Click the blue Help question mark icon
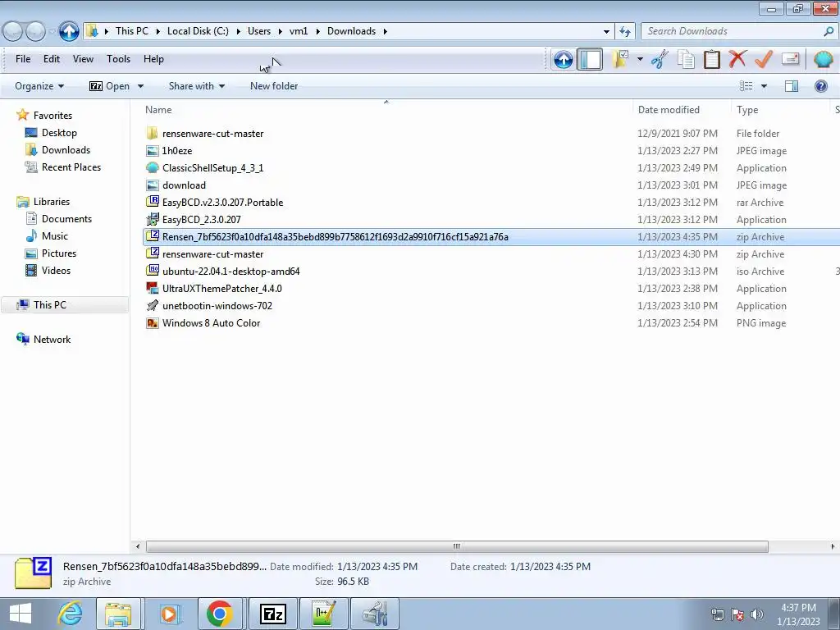 tap(820, 86)
